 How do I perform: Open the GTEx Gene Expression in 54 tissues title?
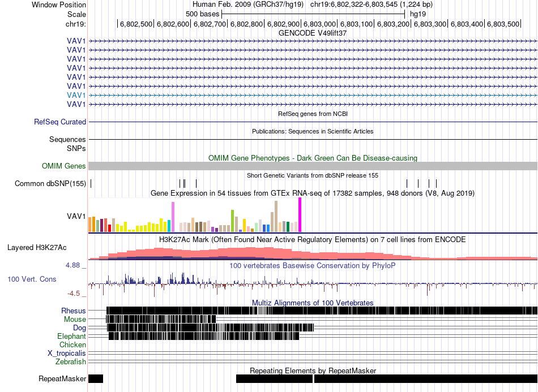313,193
